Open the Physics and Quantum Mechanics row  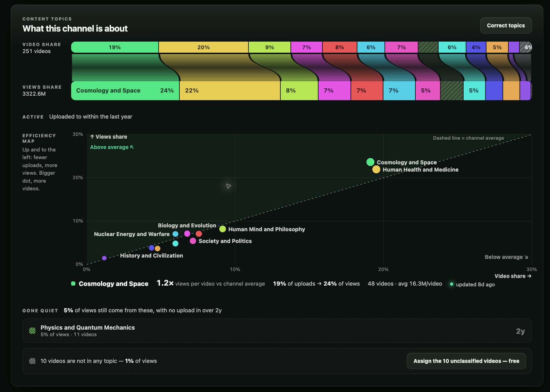pyautogui.click(x=277, y=331)
